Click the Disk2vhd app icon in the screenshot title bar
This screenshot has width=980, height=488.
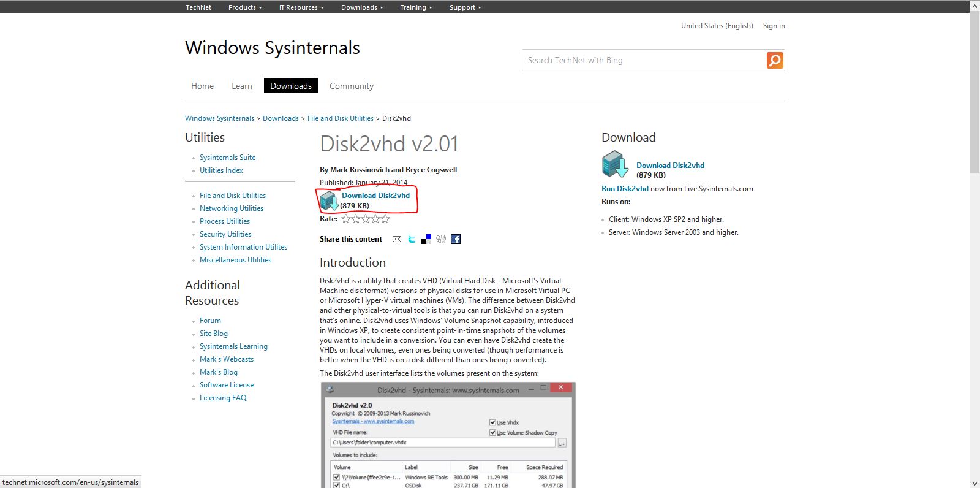(x=330, y=389)
